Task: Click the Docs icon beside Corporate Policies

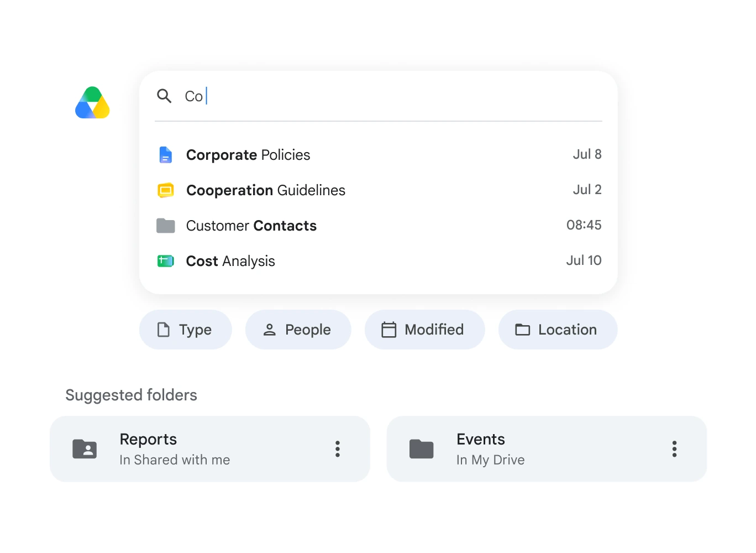Action: coord(166,155)
